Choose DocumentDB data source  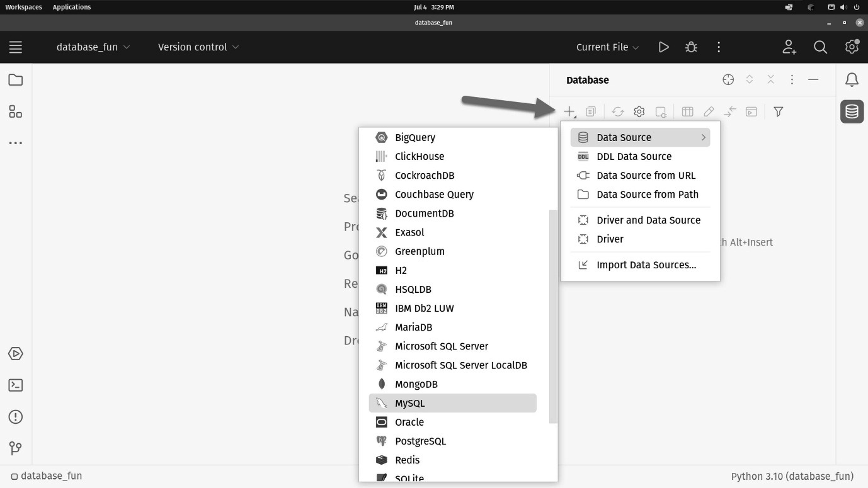point(453,213)
